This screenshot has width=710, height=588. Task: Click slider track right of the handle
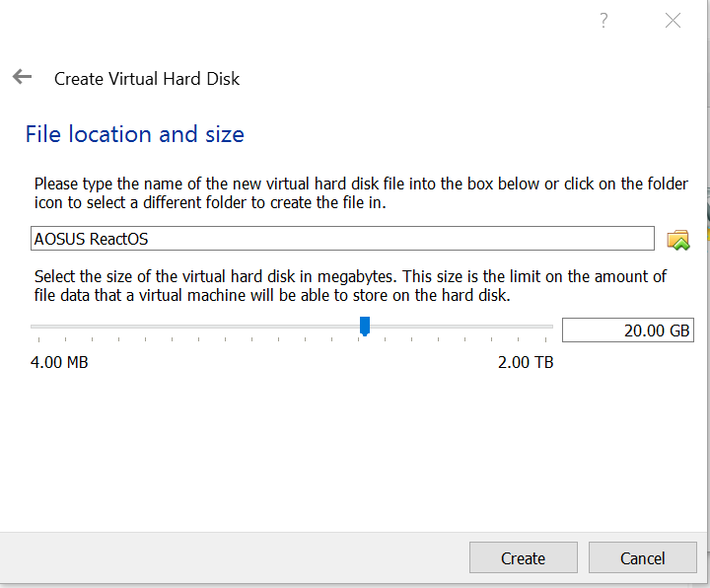[x=459, y=327]
